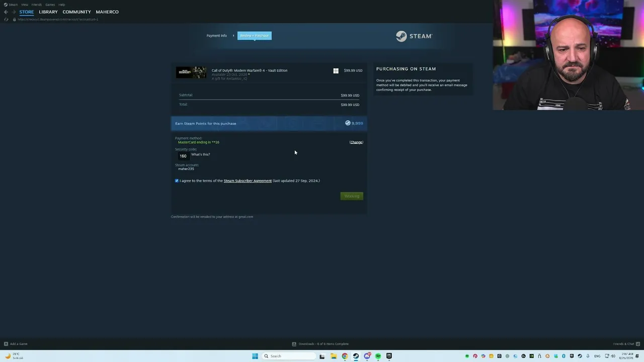Screen dimensions: 644x362
Task: Select the Review + Purchase step
Action: click(255, 36)
